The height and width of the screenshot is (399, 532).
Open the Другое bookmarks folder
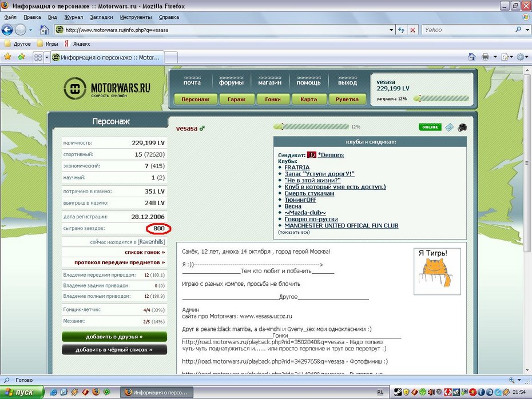[18, 44]
